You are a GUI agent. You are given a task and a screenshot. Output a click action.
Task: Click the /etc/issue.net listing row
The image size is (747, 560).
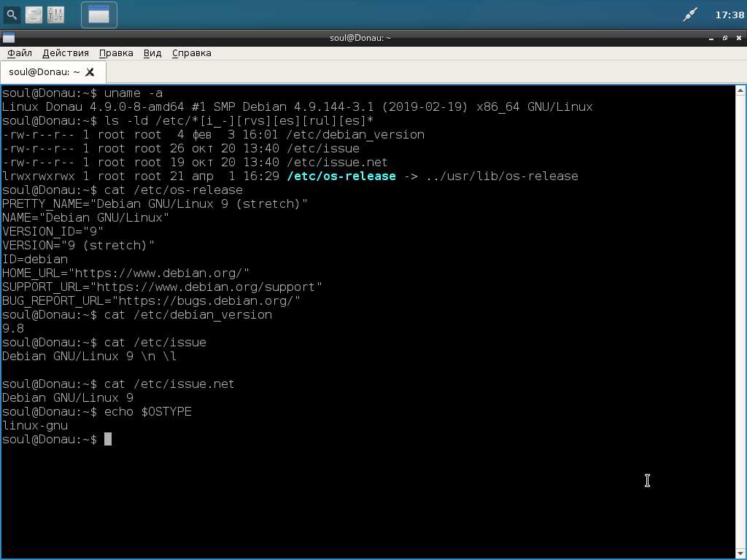point(194,163)
